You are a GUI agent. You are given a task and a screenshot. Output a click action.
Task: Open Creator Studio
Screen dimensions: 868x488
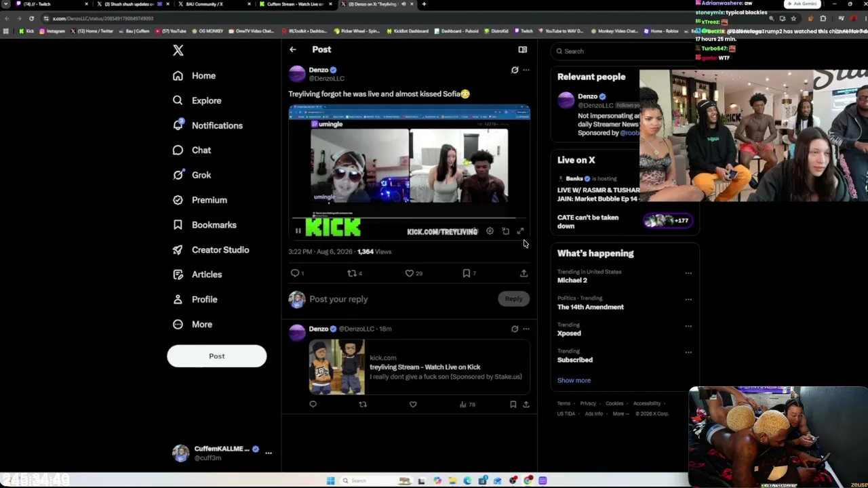click(x=211, y=249)
